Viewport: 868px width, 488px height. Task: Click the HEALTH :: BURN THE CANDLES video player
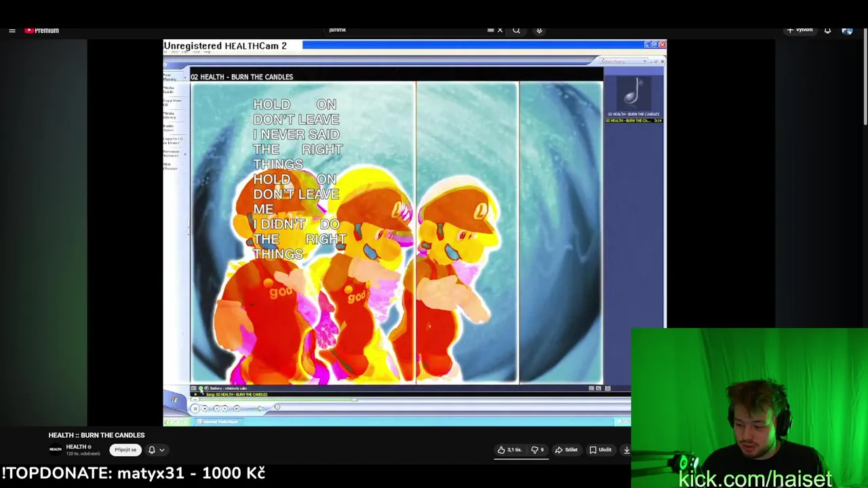[x=415, y=232]
